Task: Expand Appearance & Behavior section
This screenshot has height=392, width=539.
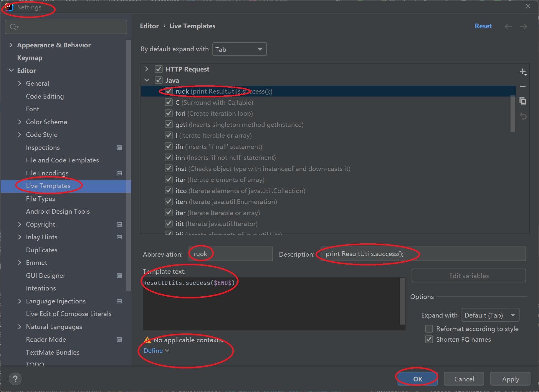Action: pos(11,45)
